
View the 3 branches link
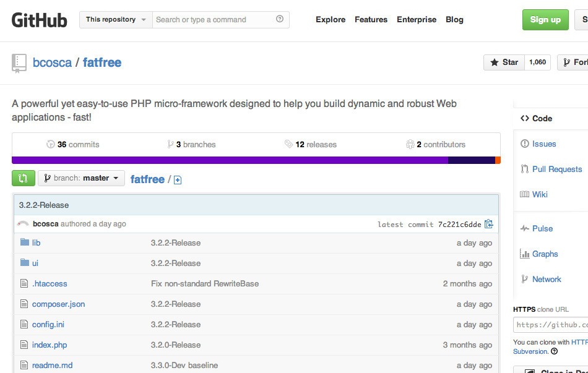click(192, 144)
